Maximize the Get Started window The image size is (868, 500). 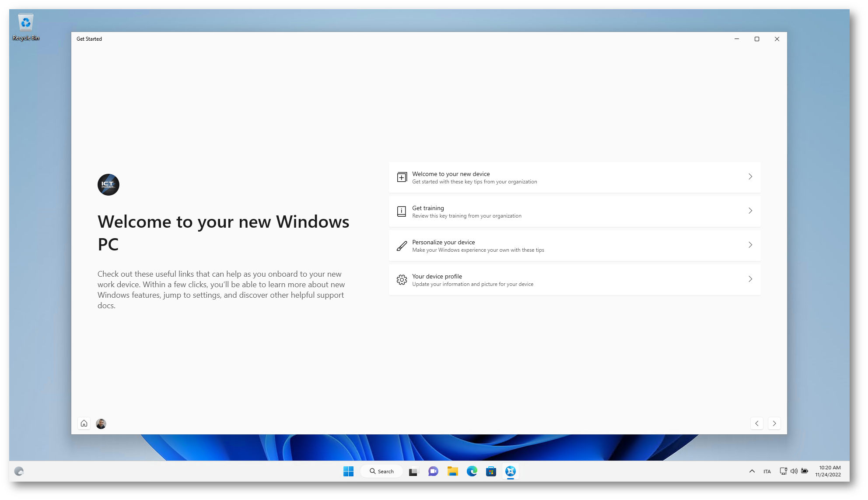click(x=757, y=39)
